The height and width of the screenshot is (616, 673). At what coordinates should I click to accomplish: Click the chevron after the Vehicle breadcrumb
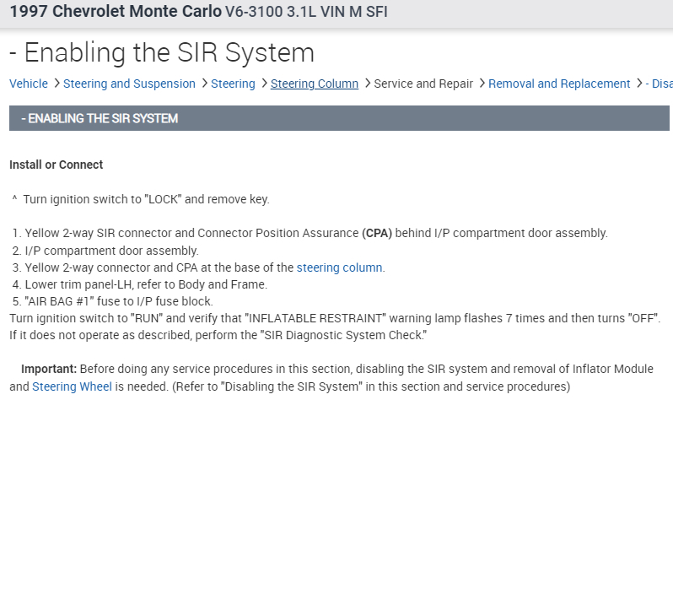coord(56,84)
